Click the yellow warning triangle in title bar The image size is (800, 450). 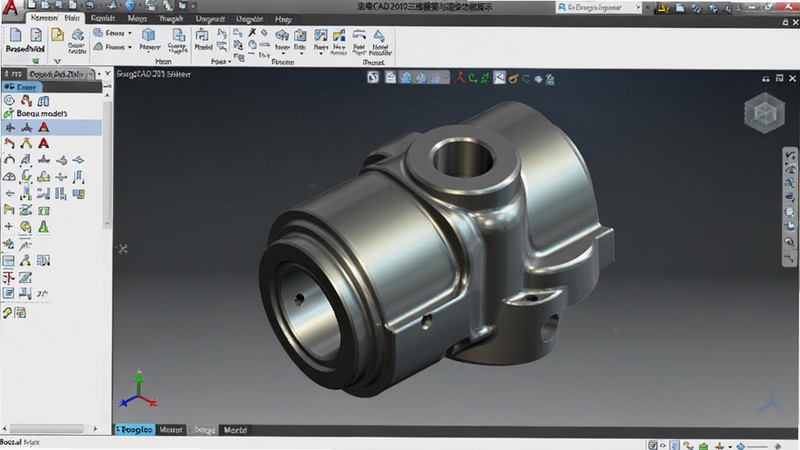click(x=663, y=7)
